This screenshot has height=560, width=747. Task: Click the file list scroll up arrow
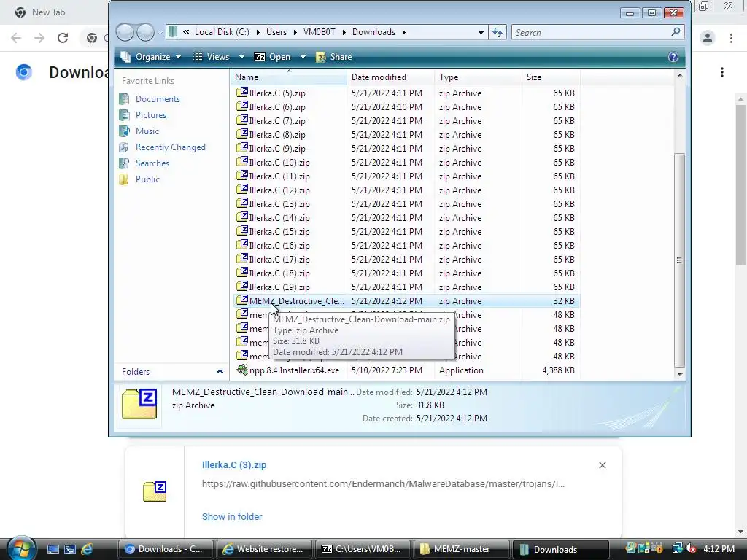click(x=679, y=76)
